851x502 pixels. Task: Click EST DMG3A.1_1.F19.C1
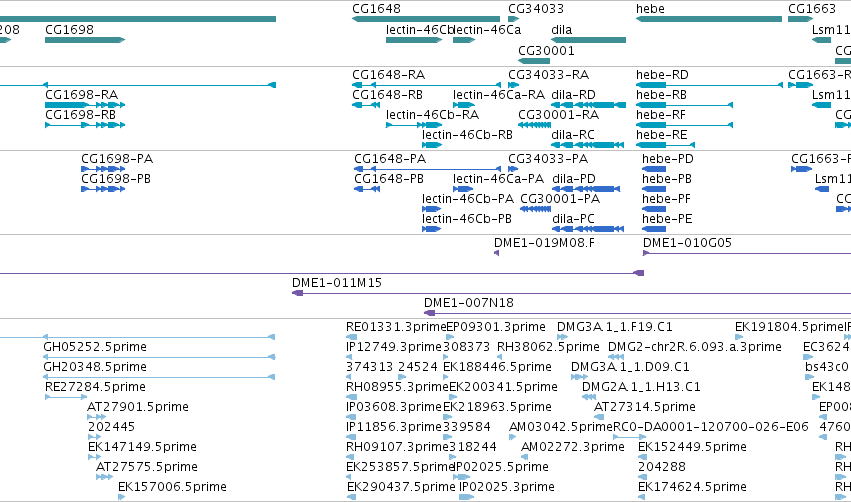coord(563,337)
